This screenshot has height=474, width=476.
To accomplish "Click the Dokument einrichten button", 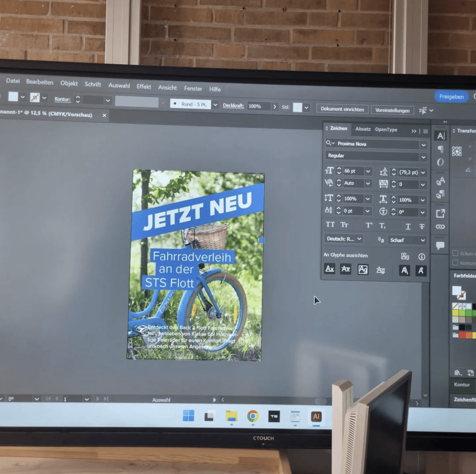I will tap(342, 109).
